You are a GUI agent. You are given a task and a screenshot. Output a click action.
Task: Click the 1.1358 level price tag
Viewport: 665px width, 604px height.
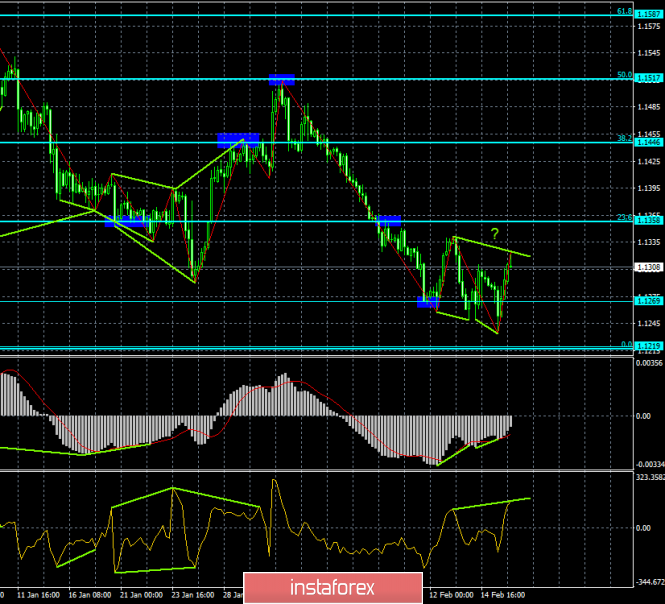tap(649, 221)
